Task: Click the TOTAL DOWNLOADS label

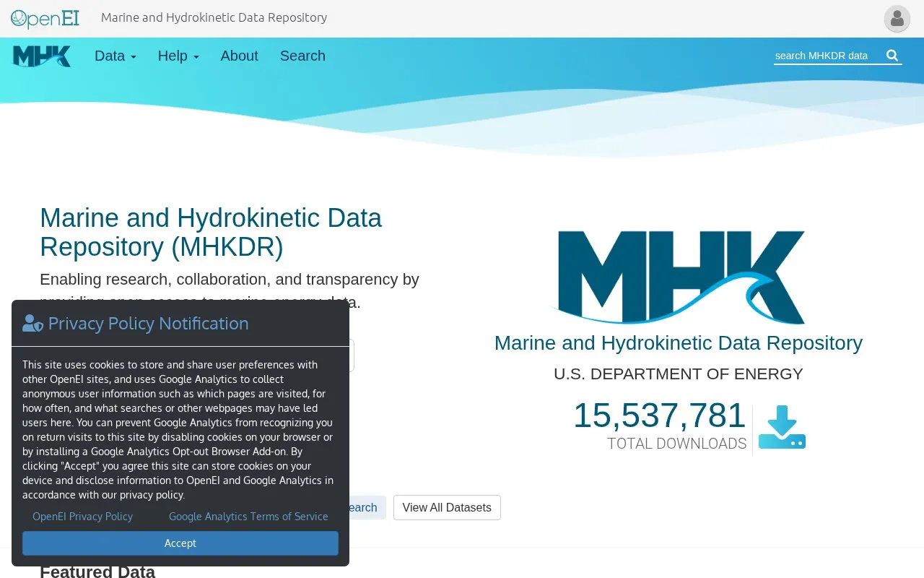Action: point(677,444)
